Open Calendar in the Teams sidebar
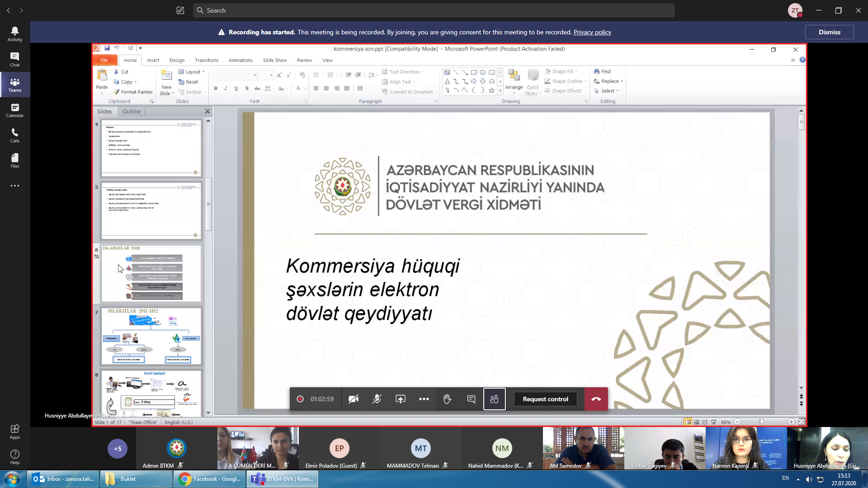The width and height of the screenshot is (868, 488). [x=15, y=110]
